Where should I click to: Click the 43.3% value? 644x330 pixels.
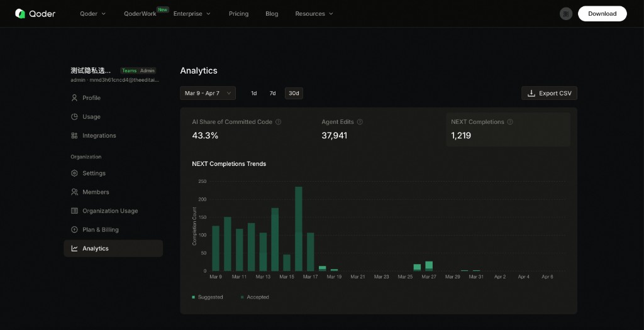coord(205,135)
